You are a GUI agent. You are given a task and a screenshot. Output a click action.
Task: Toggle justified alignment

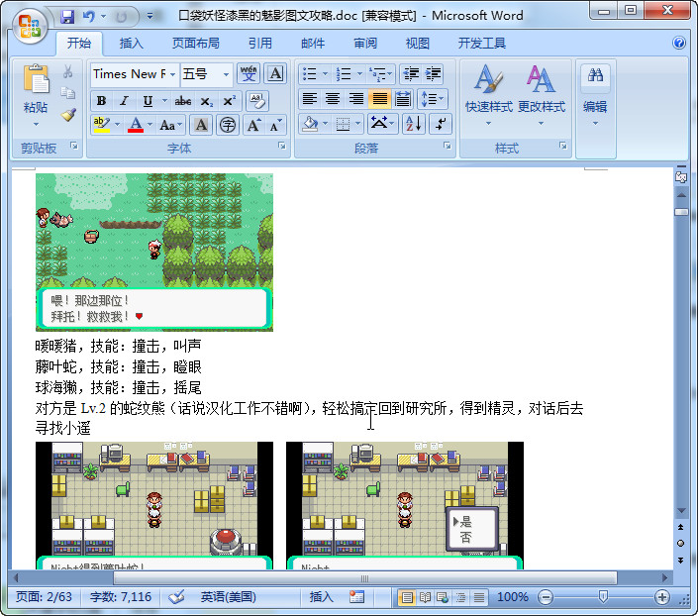click(379, 98)
